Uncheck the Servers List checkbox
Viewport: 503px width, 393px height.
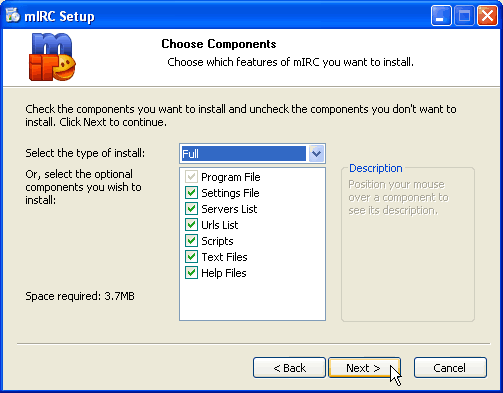pyautogui.click(x=191, y=209)
